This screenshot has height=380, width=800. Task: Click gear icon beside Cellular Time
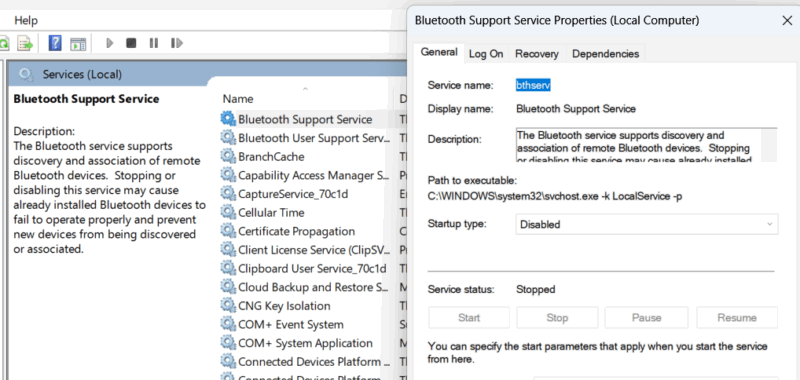[x=228, y=212]
